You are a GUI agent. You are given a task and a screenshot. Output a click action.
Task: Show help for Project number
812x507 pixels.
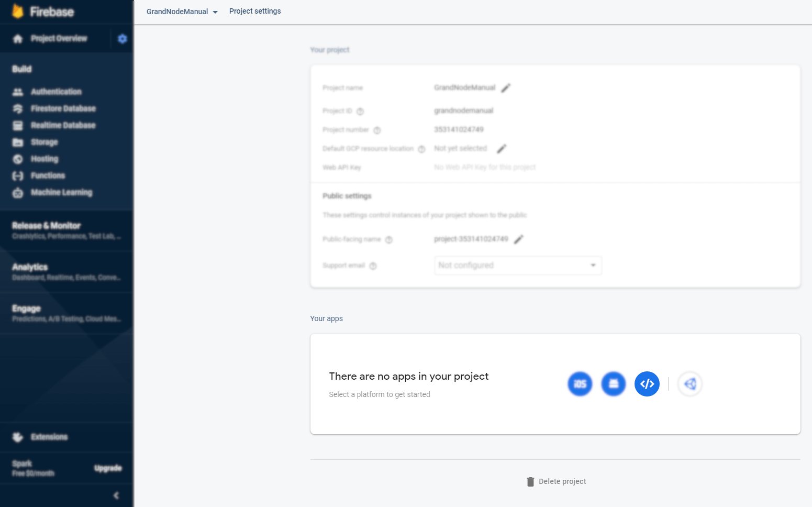tap(377, 130)
